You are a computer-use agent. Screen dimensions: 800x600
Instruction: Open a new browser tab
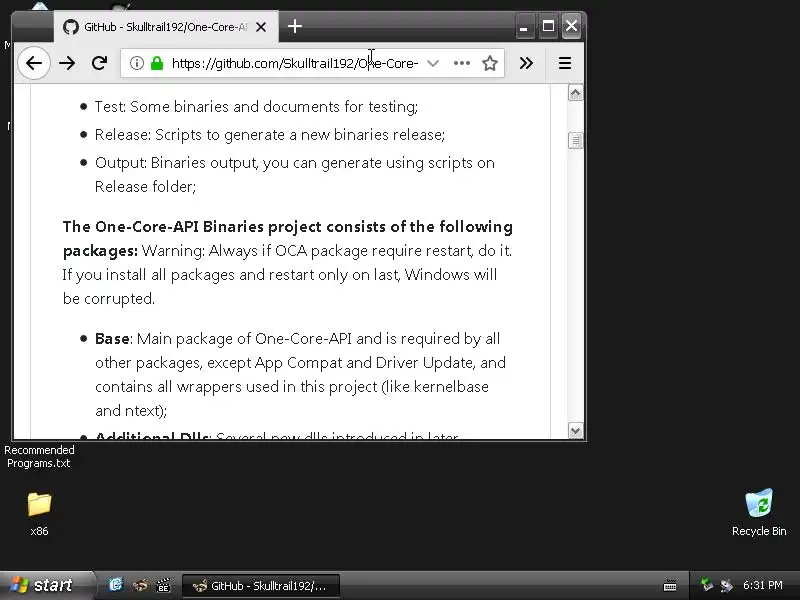pyautogui.click(x=295, y=26)
